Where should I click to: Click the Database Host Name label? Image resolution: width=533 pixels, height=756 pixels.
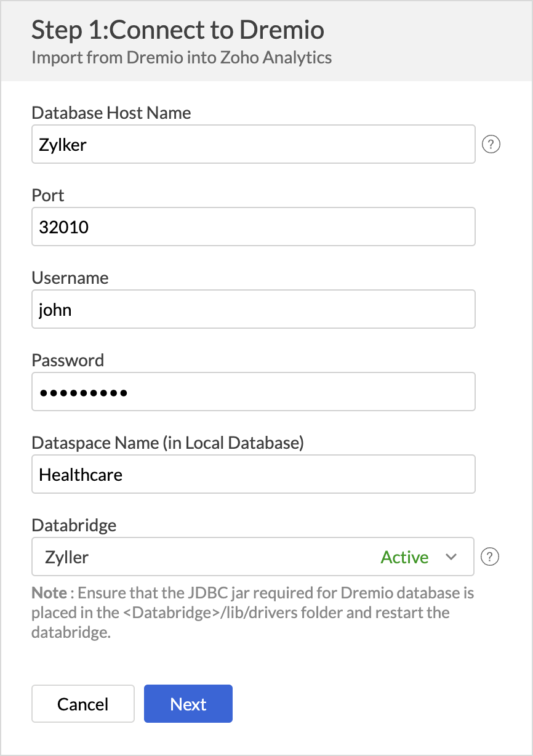(111, 113)
